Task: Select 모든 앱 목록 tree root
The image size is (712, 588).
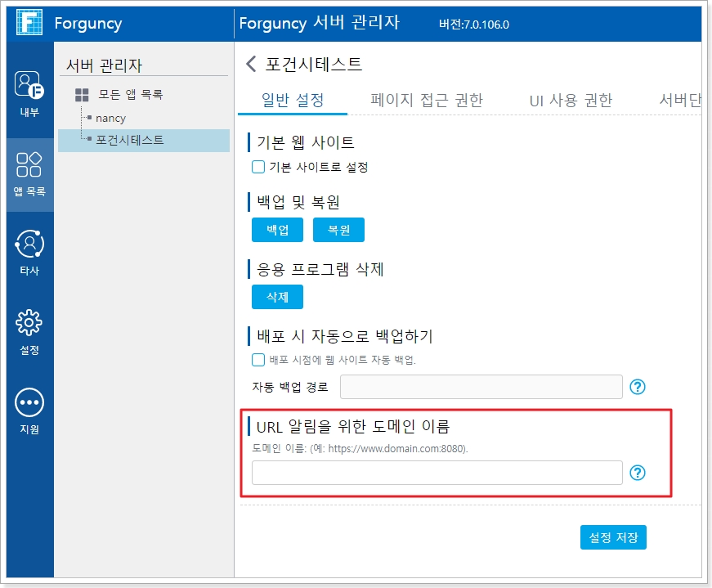Action: 130,95
